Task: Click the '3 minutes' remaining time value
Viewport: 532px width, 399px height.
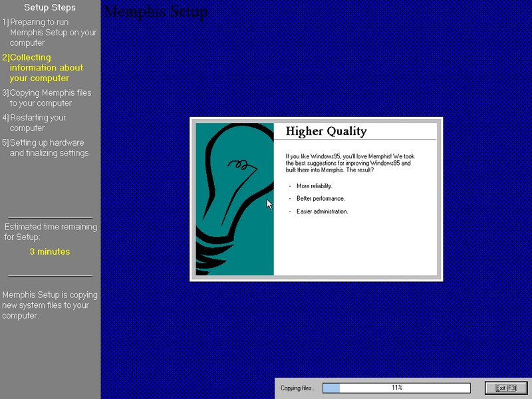Action: click(x=50, y=251)
